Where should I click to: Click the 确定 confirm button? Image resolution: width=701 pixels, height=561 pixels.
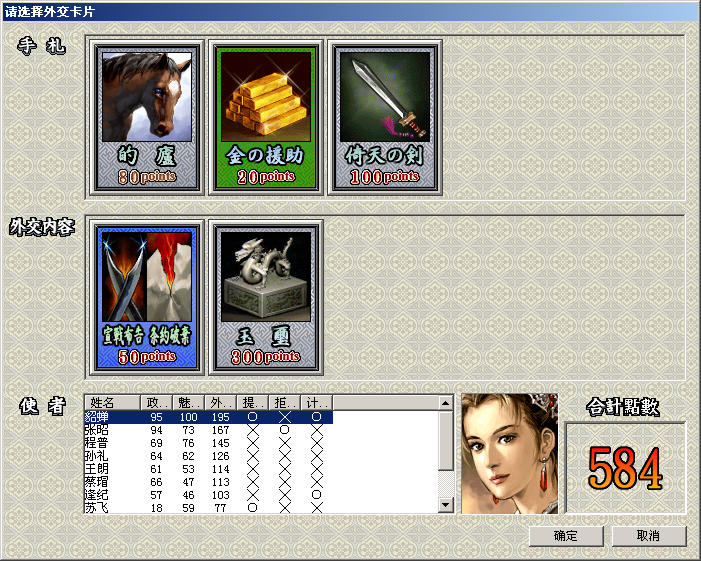566,536
